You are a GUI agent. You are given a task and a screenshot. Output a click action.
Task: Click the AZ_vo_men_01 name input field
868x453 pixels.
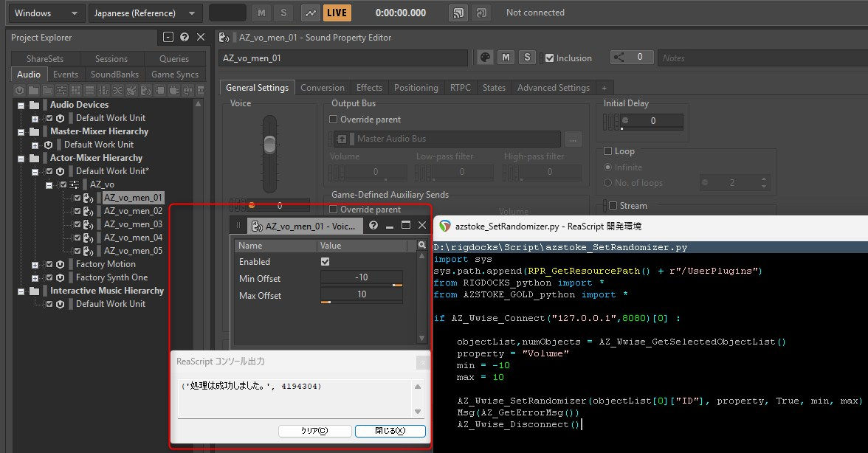(x=343, y=58)
